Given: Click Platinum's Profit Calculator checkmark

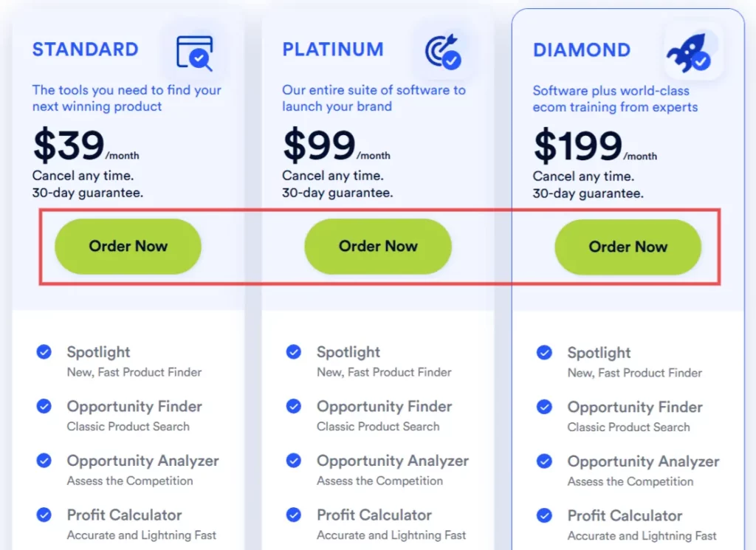Looking at the screenshot, I should point(294,515).
